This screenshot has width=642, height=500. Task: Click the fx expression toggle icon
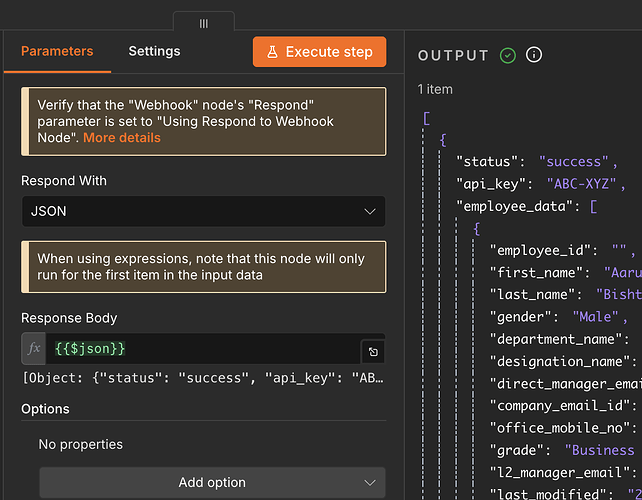pos(34,348)
